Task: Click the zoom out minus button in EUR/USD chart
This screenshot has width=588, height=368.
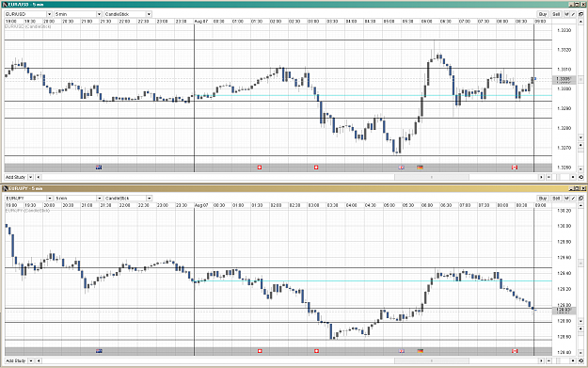Action: (548, 177)
